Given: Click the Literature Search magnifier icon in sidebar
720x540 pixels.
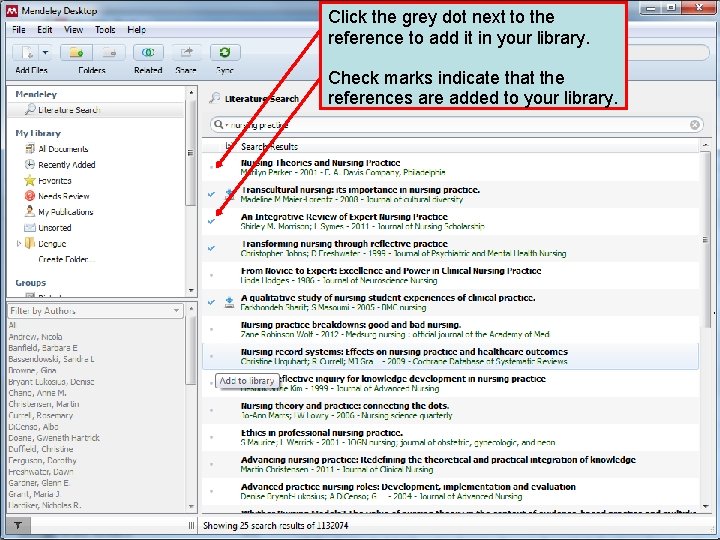Looking at the screenshot, I should click(30, 109).
